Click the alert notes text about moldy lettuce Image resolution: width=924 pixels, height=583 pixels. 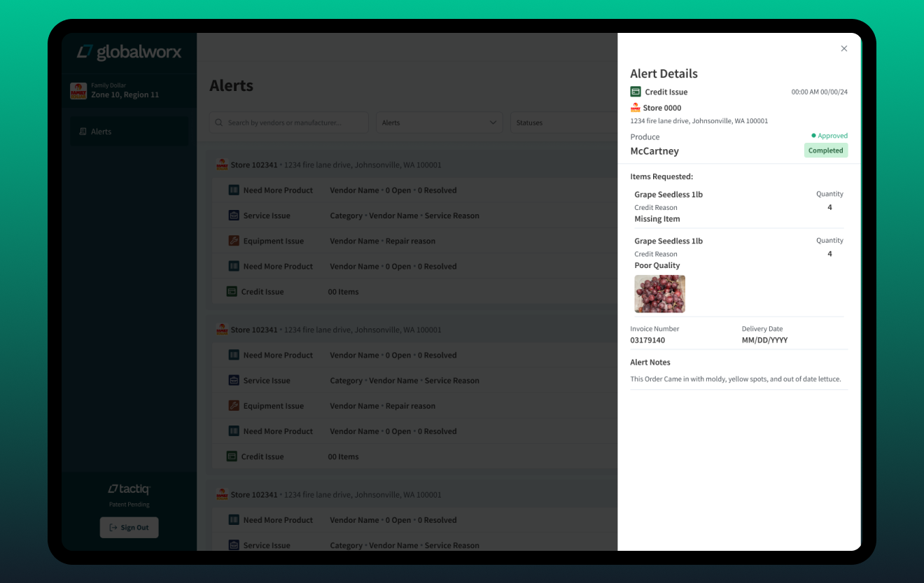pos(736,379)
